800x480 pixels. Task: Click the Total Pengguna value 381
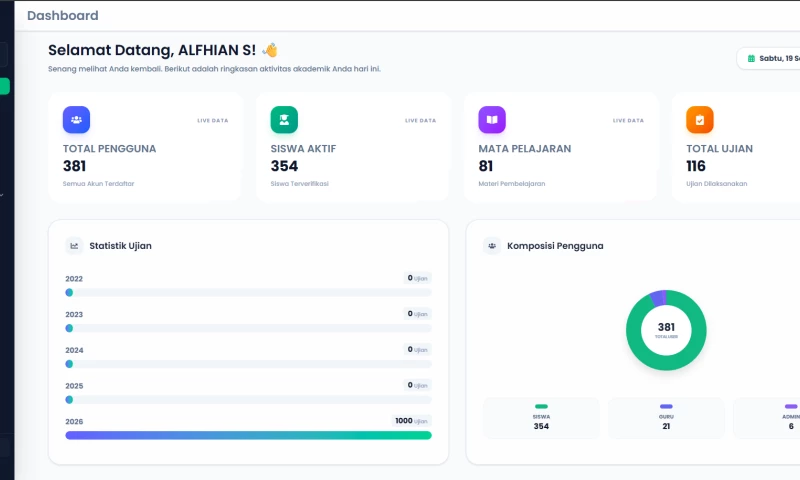[x=74, y=166]
